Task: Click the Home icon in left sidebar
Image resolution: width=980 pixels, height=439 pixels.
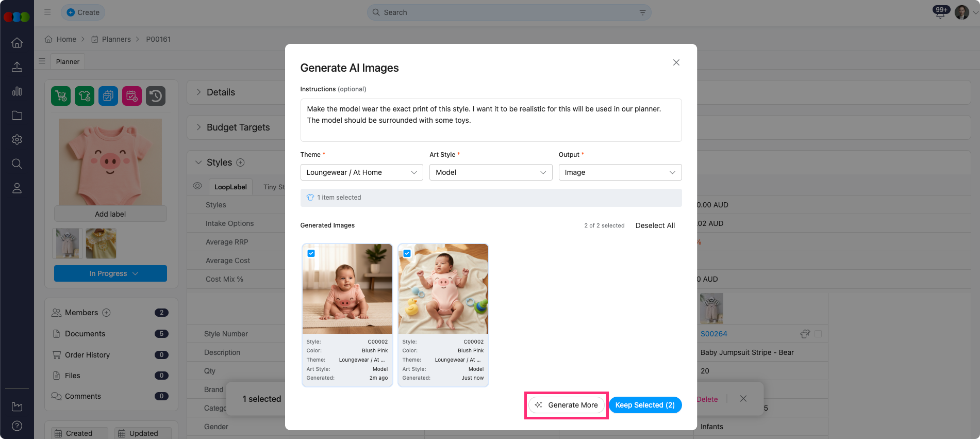Action: coord(17,43)
